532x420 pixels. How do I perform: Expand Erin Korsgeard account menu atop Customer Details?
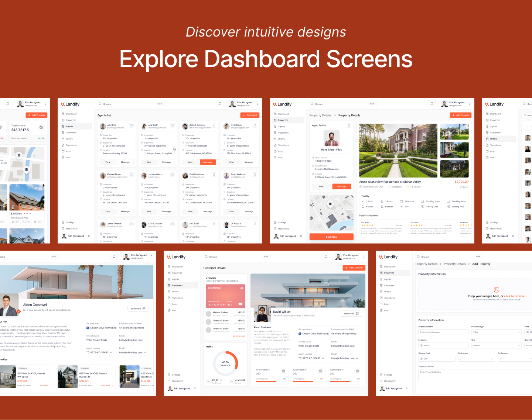[x=364, y=257]
